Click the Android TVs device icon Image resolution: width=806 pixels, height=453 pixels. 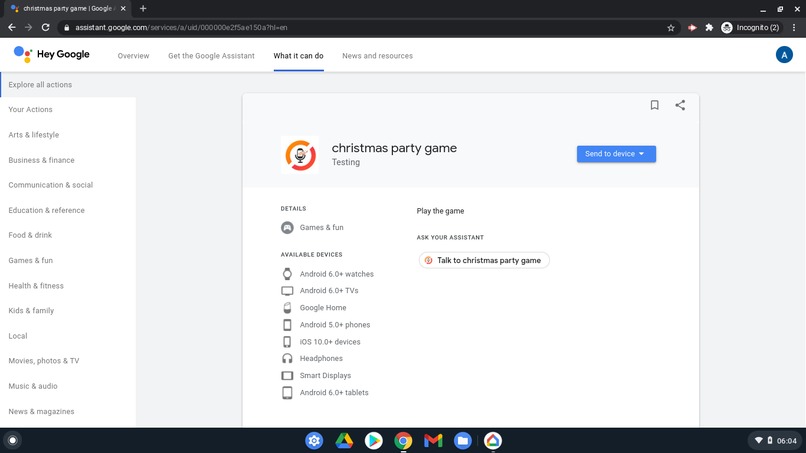[x=287, y=291]
